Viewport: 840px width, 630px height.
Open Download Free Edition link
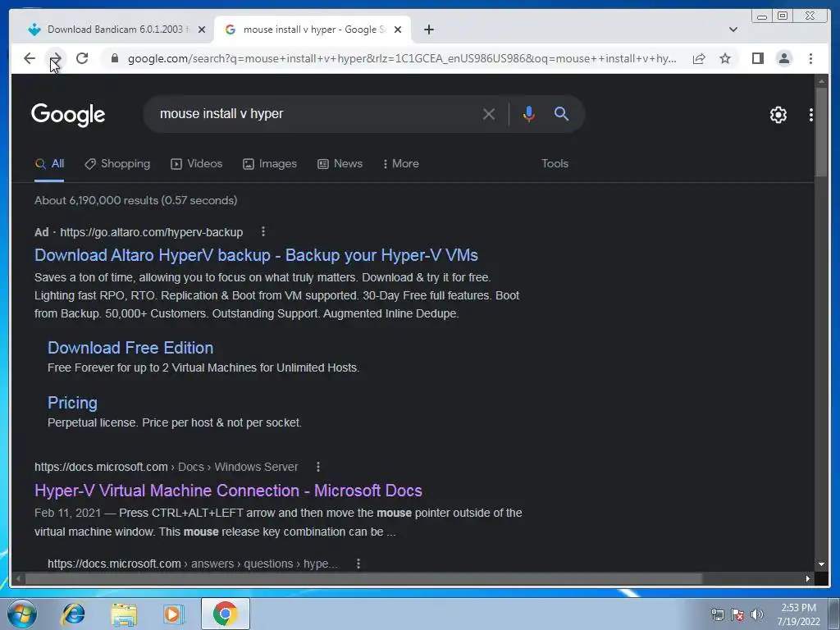pos(130,348)
